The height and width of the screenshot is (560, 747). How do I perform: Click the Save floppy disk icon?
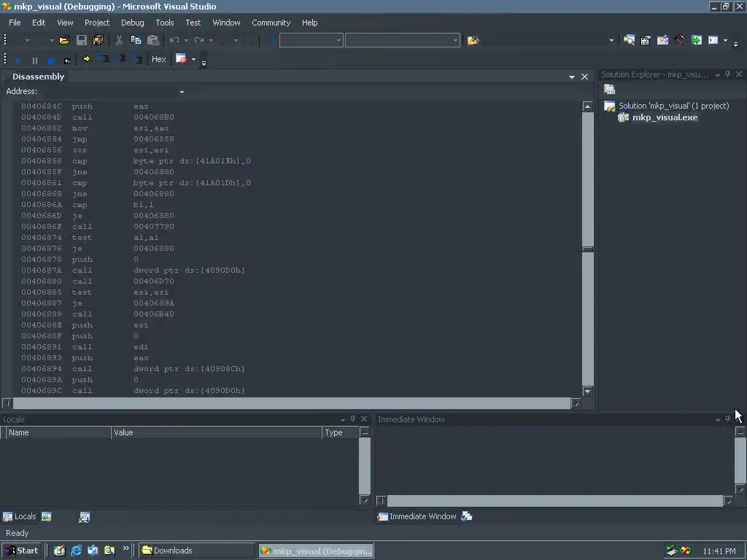click(82, 41)
